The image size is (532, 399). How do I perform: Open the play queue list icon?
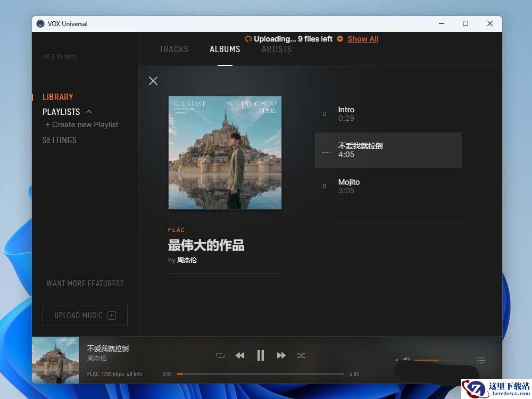click(481, 360)
